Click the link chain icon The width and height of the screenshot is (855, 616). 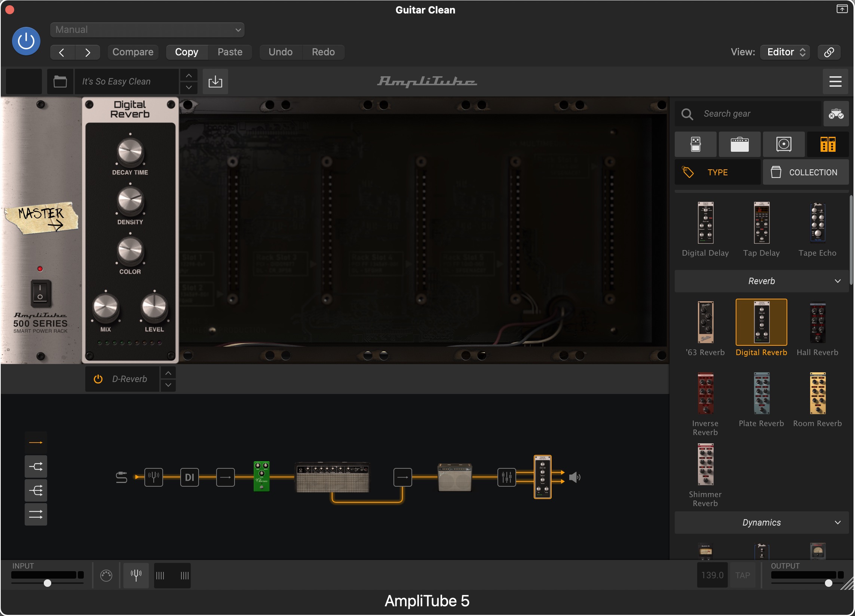[829, 52]
